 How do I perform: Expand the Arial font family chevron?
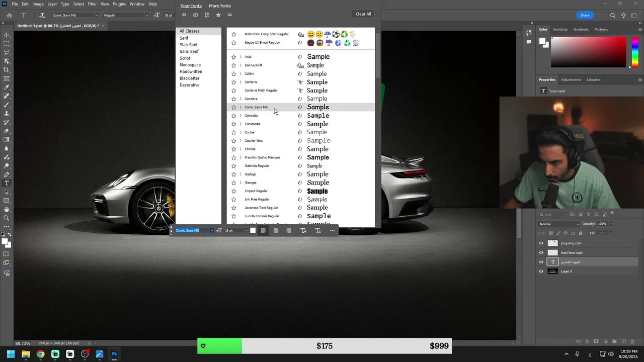(240, 57)
